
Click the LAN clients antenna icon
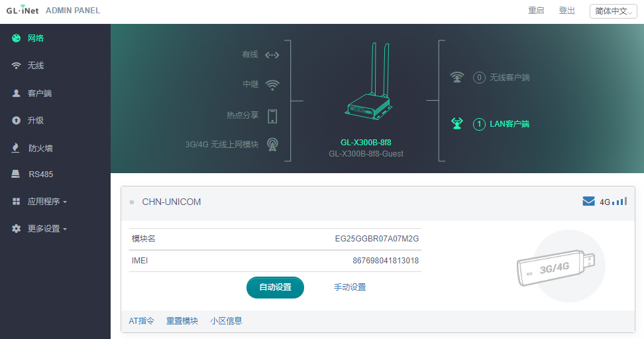coord(457,123)
